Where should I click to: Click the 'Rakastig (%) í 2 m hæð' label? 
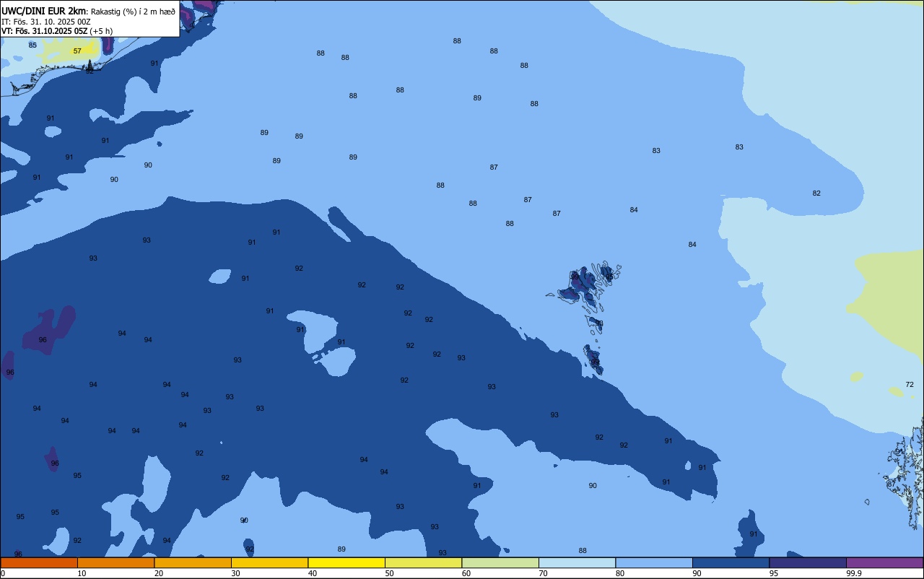point(133,11)
